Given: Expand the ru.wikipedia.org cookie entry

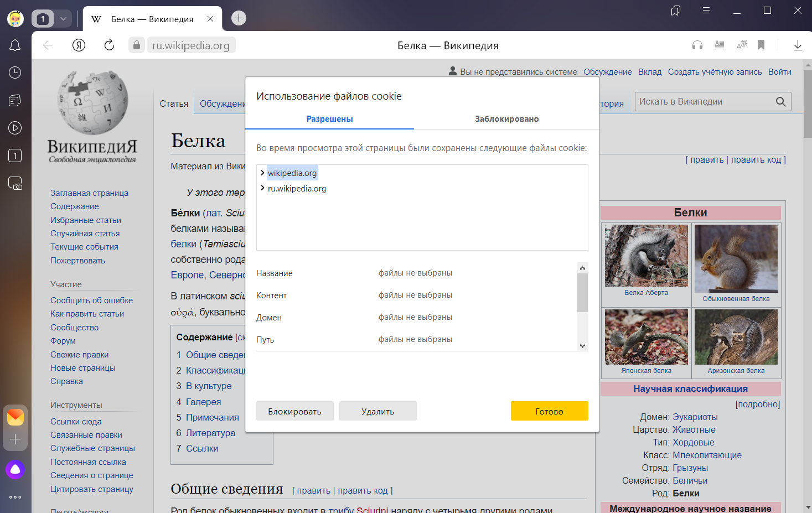Looking at the screenshot, I should (262, 188).
